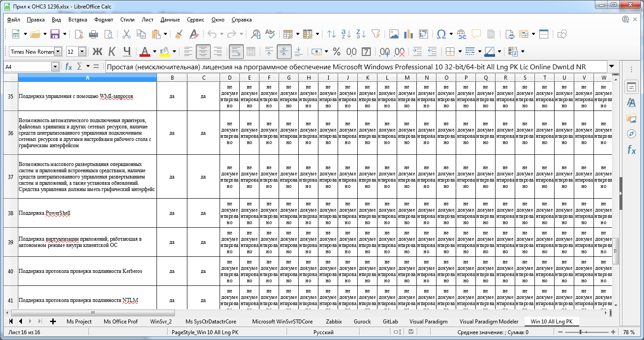Copy the selected cells
Screen dimensions: 644x340
[141, 34]
